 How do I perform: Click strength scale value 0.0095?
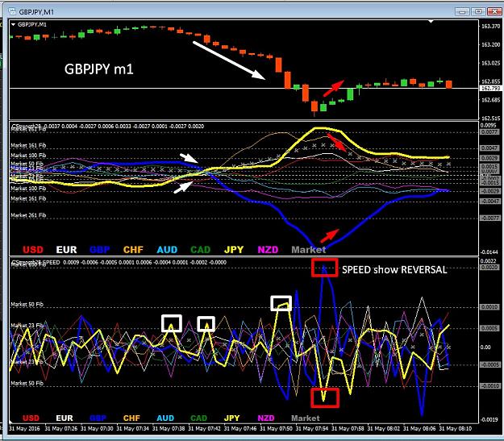[489, 125]
